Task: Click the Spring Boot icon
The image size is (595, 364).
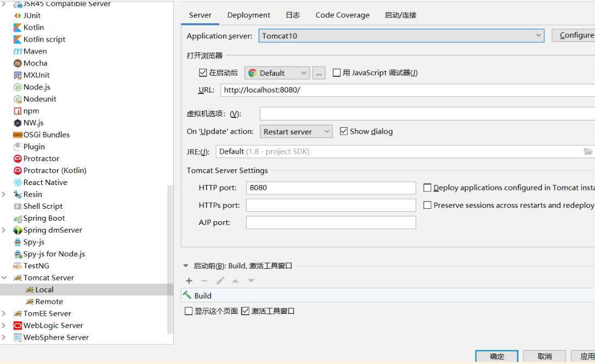Action: tap(17, 219)
